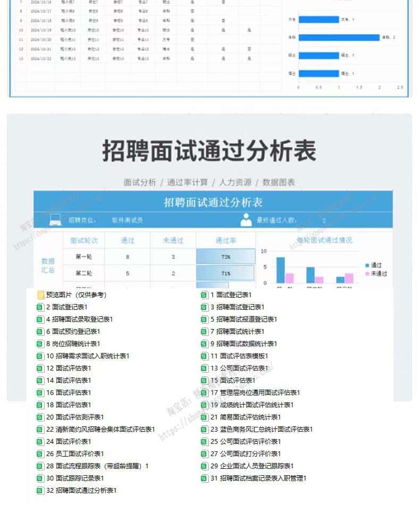Click the person icon beside 最终通过人数
Screen dimensions: 420x505
click(246, 220)
